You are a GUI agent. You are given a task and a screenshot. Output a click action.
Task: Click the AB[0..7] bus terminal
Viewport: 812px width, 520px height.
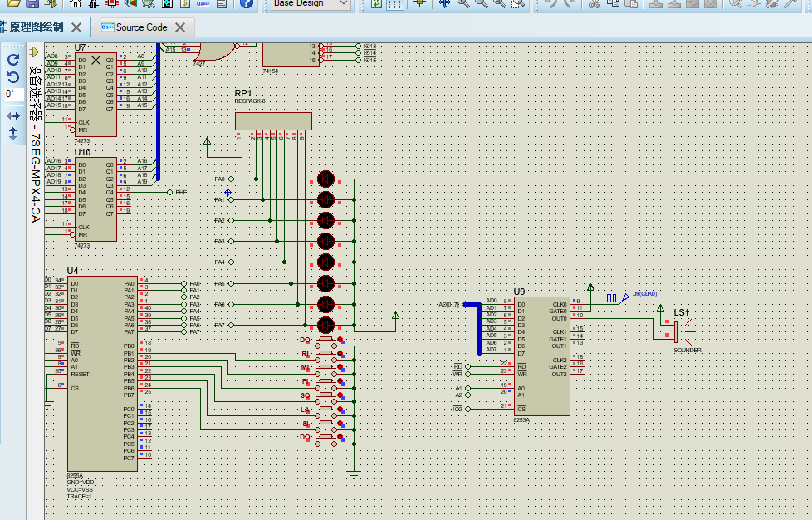coord(448,305)
